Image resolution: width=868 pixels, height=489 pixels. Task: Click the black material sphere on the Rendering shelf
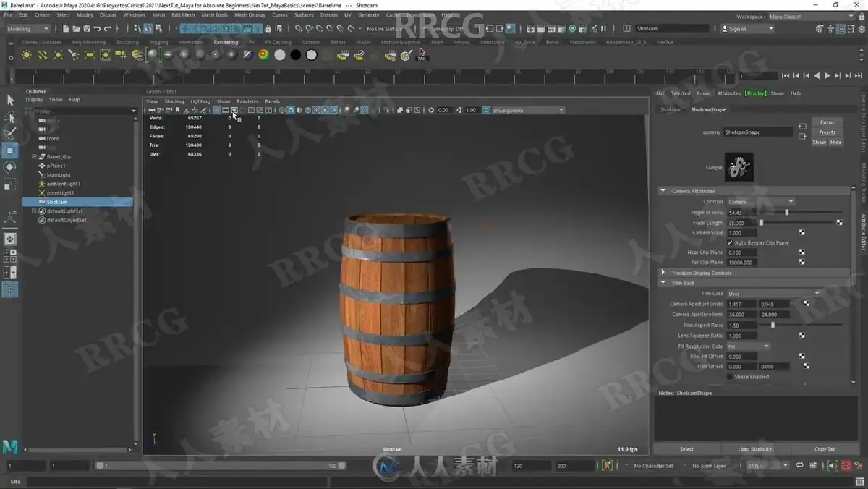coord(296,55)
